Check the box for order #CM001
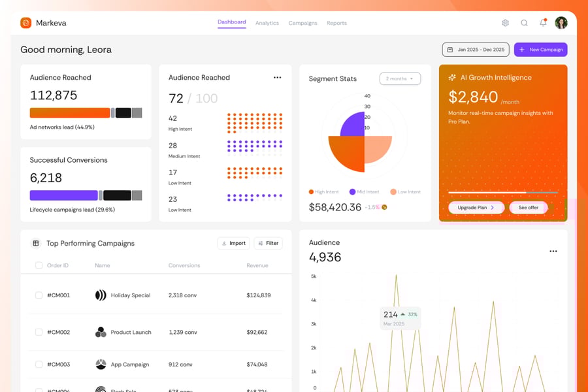This screenshot has height=392, width=588. coord(39,295)
